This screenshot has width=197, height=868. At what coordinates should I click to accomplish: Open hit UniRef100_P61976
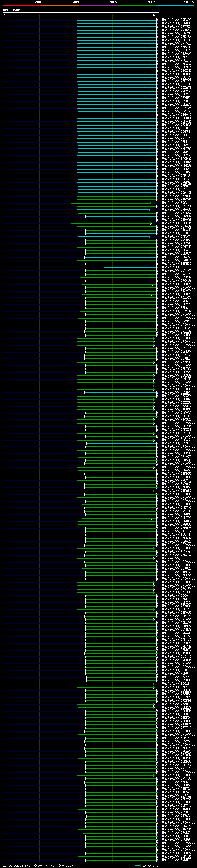[176, 297]
